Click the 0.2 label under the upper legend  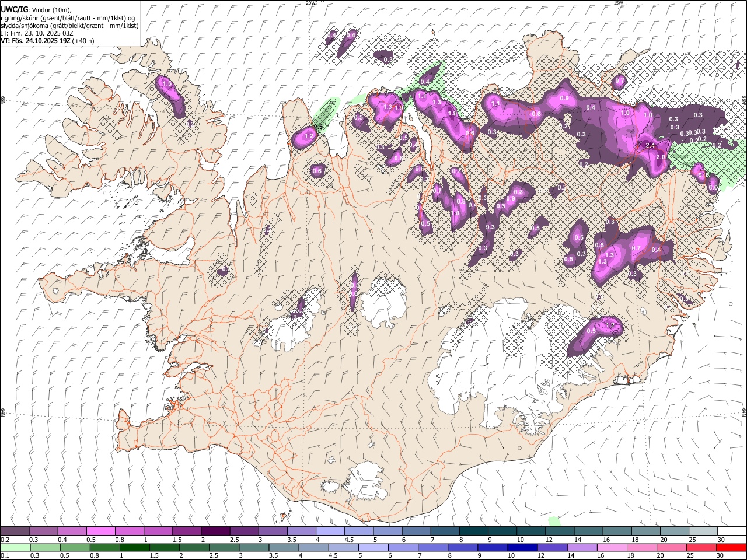click(x=5, y=540)
